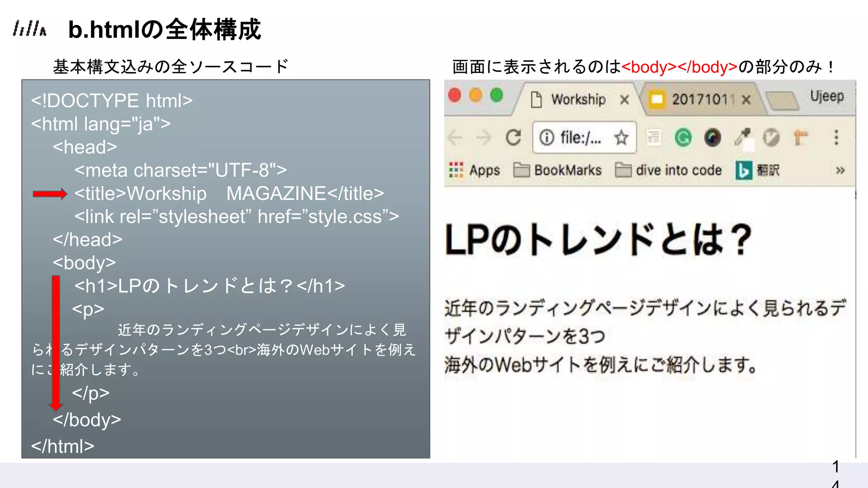
Task: Click the green maximize button
Action: pos(497,95)
